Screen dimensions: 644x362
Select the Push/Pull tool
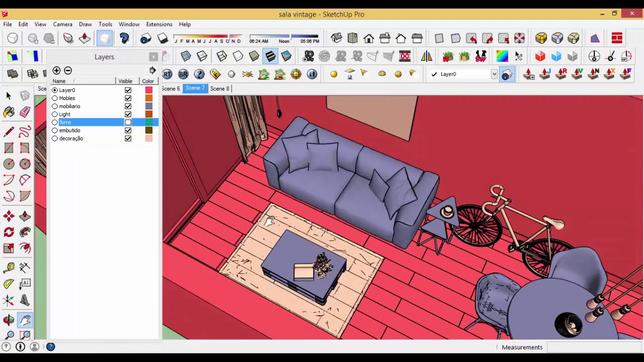click(25, 216)
